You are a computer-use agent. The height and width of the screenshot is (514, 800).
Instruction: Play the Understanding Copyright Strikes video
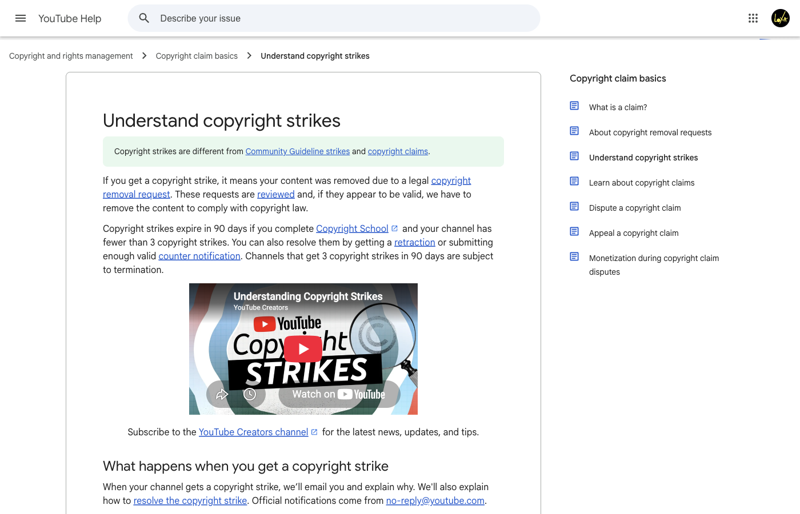(x=303, y=349)
